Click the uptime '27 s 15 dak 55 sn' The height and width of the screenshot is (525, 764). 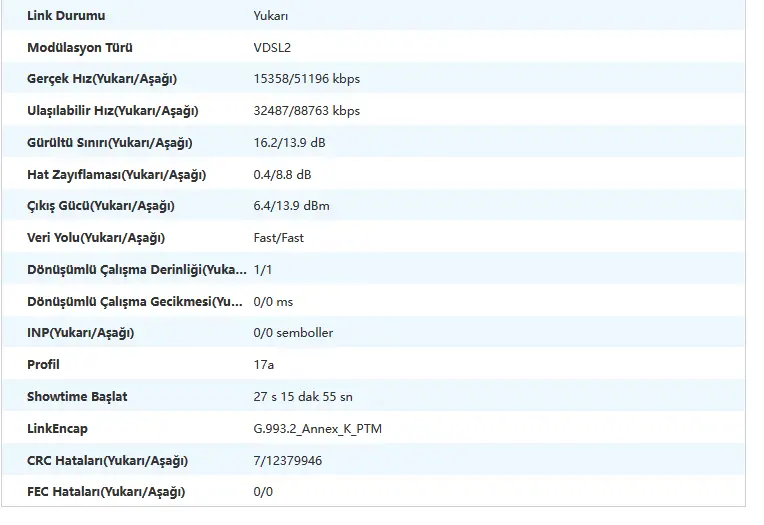pyautogui.click(x=303, y=397)
